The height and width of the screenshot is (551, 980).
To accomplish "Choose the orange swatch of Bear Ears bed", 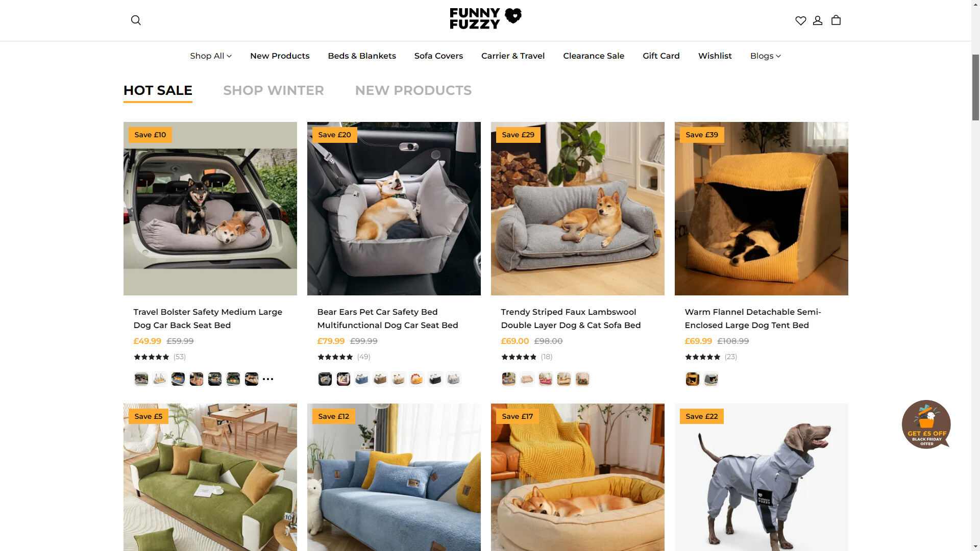I will [417, 379].
